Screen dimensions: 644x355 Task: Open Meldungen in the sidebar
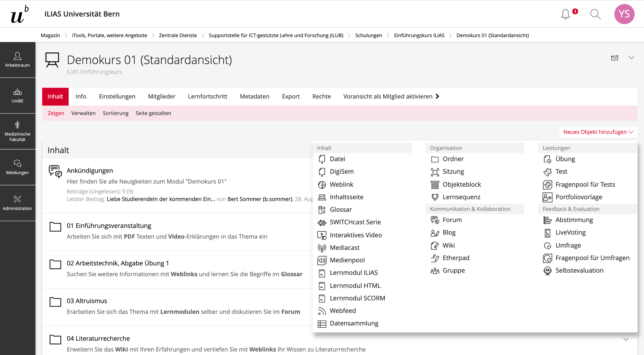point(17,167)
